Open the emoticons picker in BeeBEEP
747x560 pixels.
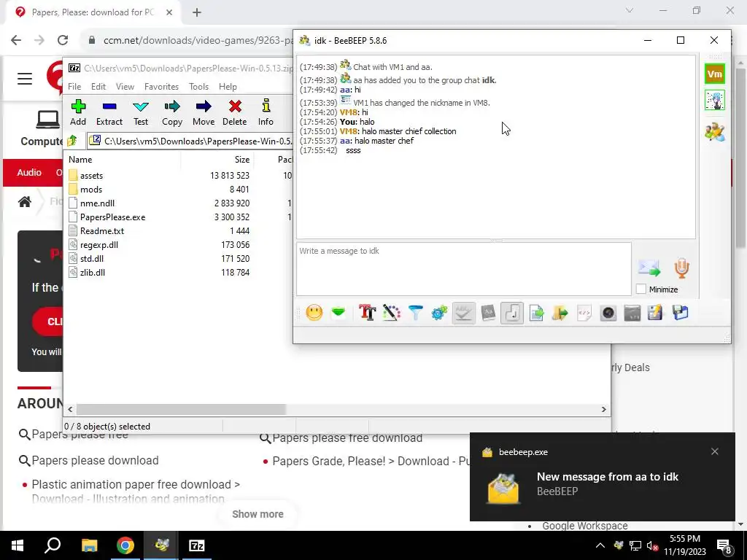[314, 313]
